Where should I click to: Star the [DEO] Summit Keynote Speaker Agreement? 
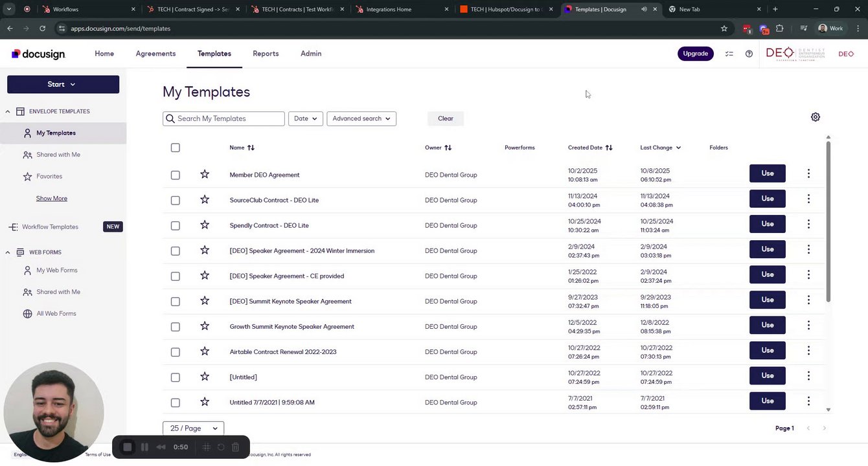pyautogui.click(x=205, y=300)
